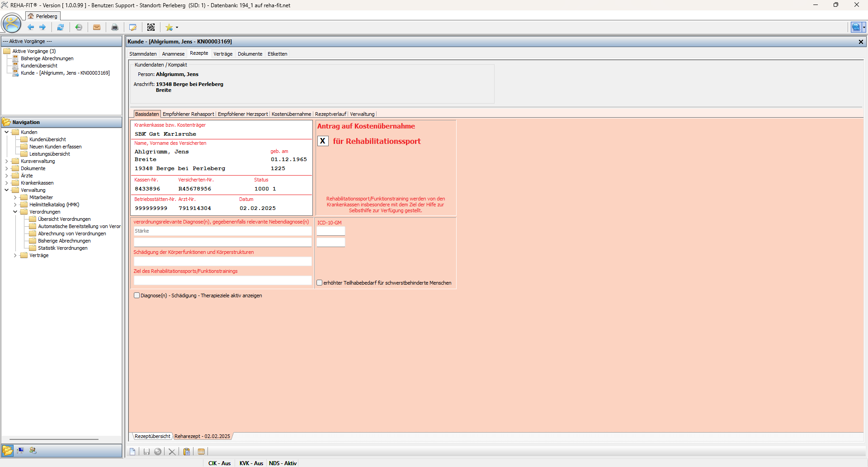Click the home icon on Perleberg tab
868x467 pixels.
tap(31, 16)
